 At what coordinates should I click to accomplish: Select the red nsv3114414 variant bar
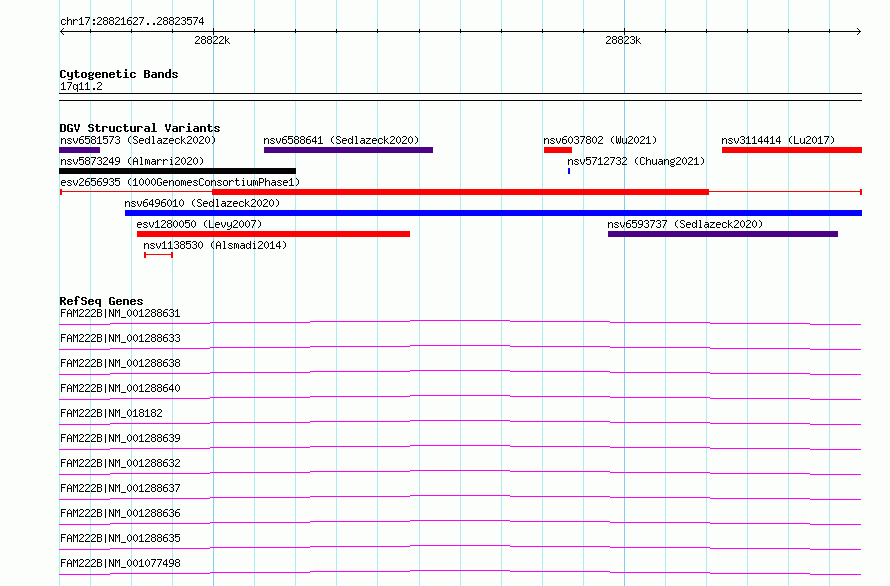(792, 150)
